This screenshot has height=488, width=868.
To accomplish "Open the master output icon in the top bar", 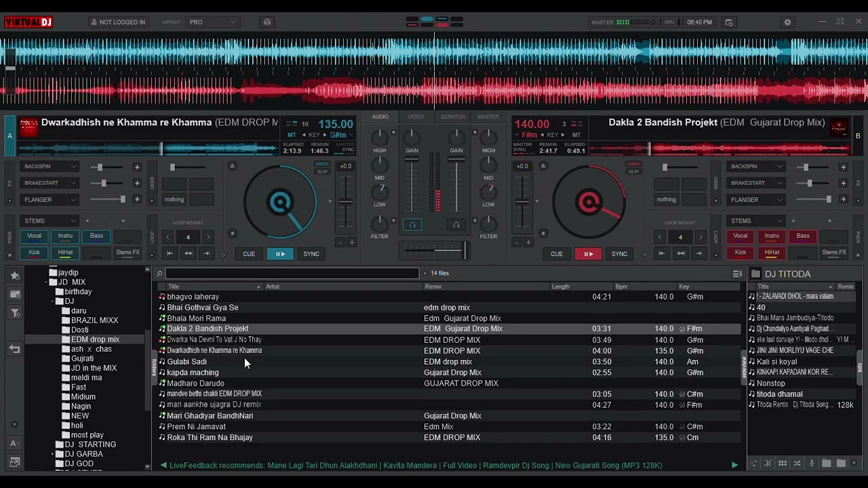I will pos(729,22).
